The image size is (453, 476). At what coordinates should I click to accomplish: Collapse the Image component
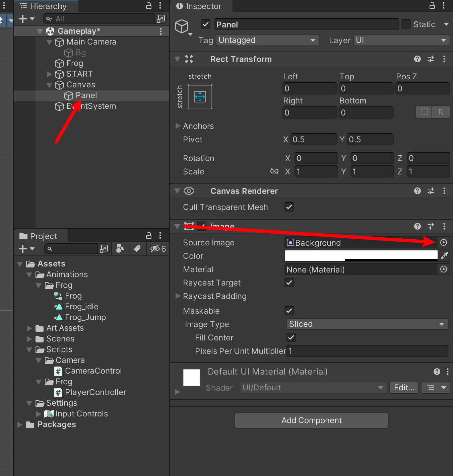click(x=177, y=227)
